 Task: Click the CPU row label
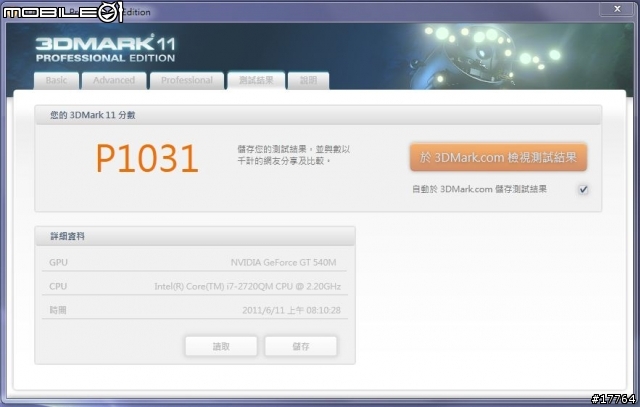point(58,287)
